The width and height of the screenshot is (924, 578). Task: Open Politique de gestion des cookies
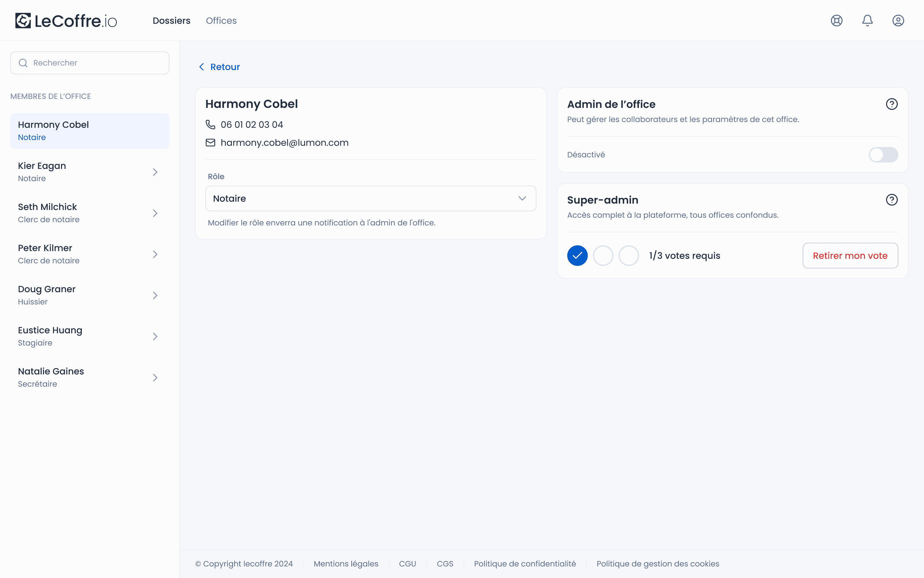click(x=657, y=564)
